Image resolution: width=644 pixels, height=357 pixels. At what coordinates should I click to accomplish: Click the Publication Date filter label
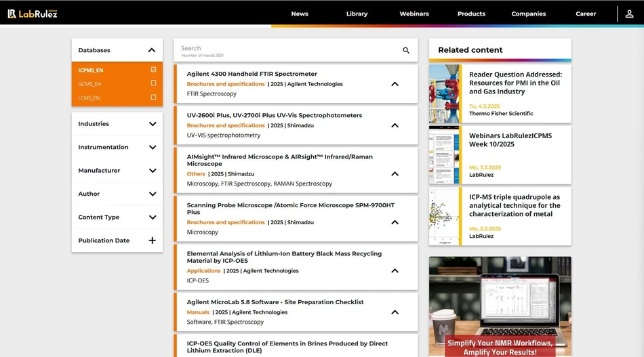point(104,240)
